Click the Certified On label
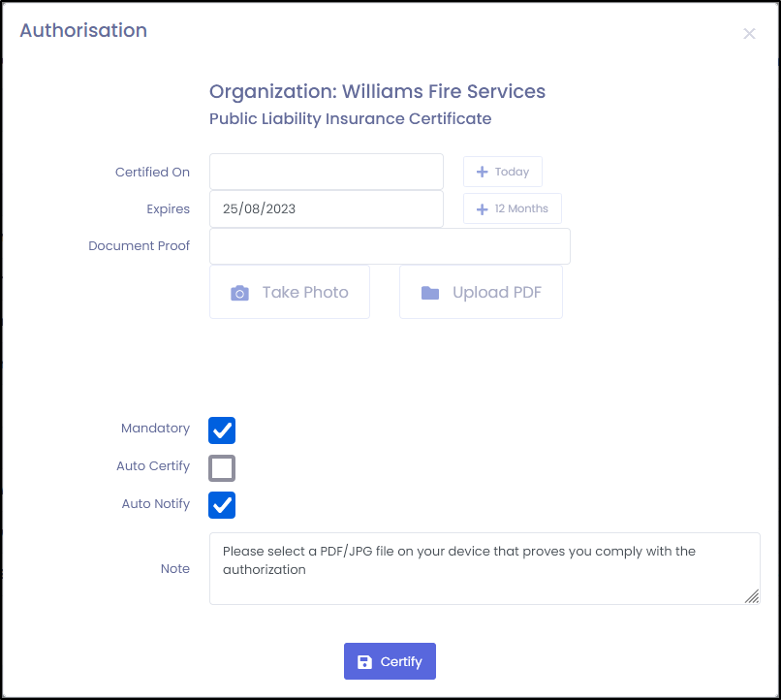The height and width of the screenshot is (700, 781). [152, 172]
